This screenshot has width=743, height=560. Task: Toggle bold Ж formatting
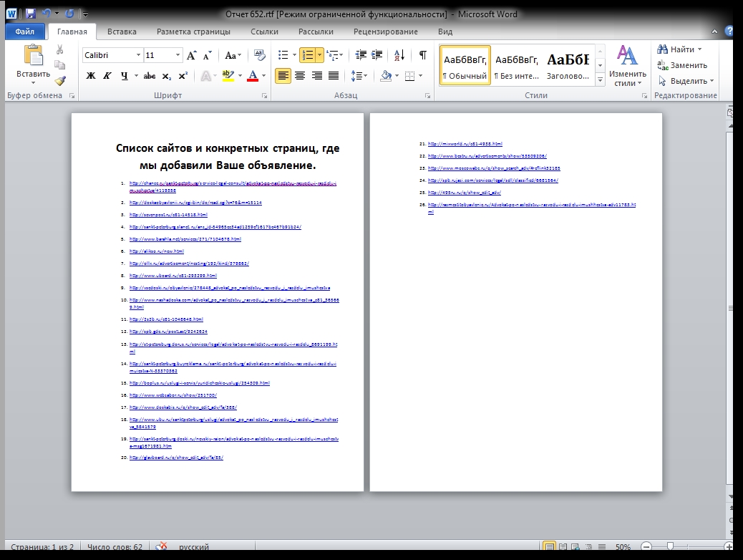[91, 76]
